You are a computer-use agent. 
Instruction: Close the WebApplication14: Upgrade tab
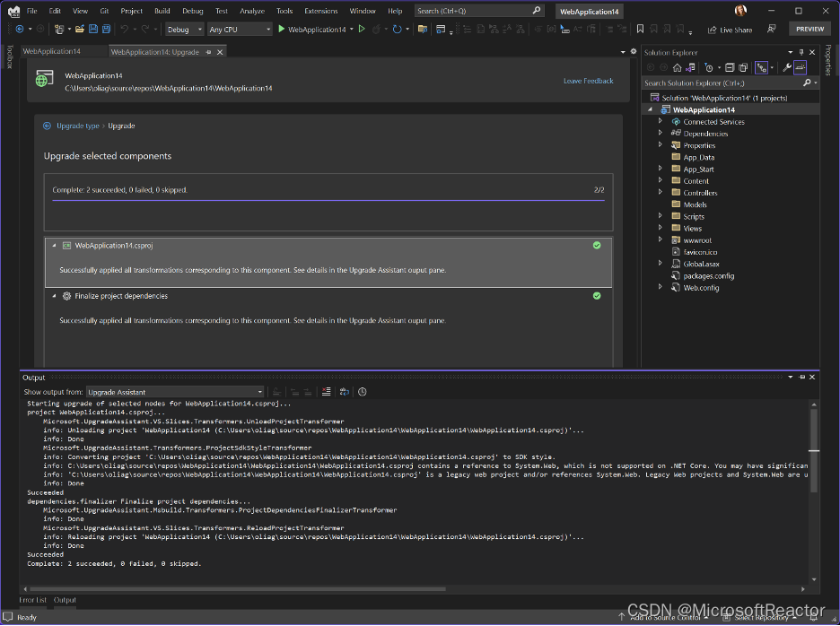click(x=220, y=52)
